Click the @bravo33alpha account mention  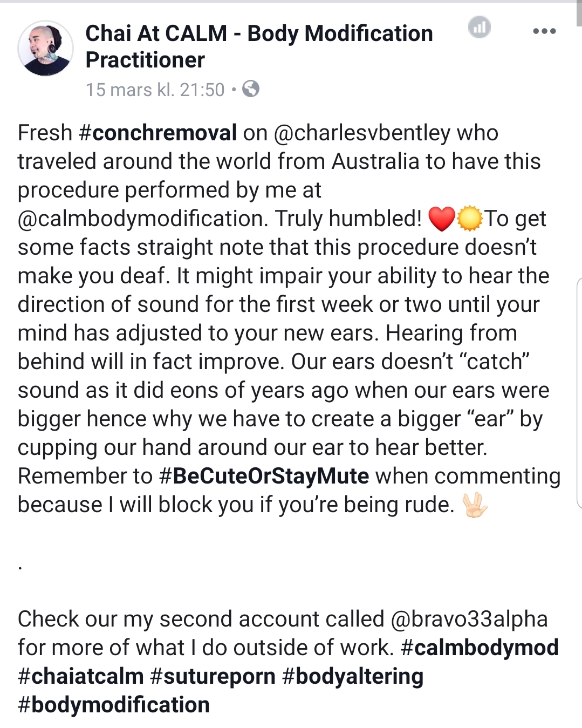pyautogui.click(x=469, y=619)
